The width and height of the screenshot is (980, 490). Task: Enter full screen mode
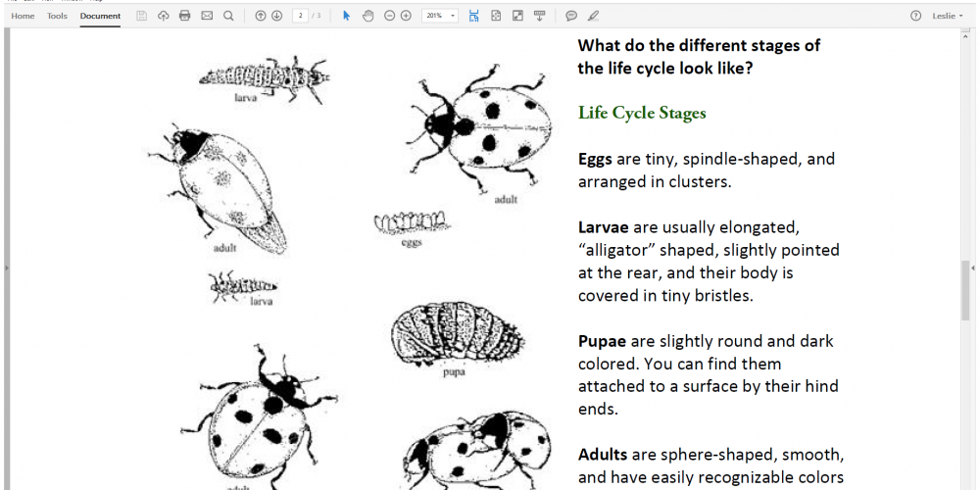(x=517, y=16)
